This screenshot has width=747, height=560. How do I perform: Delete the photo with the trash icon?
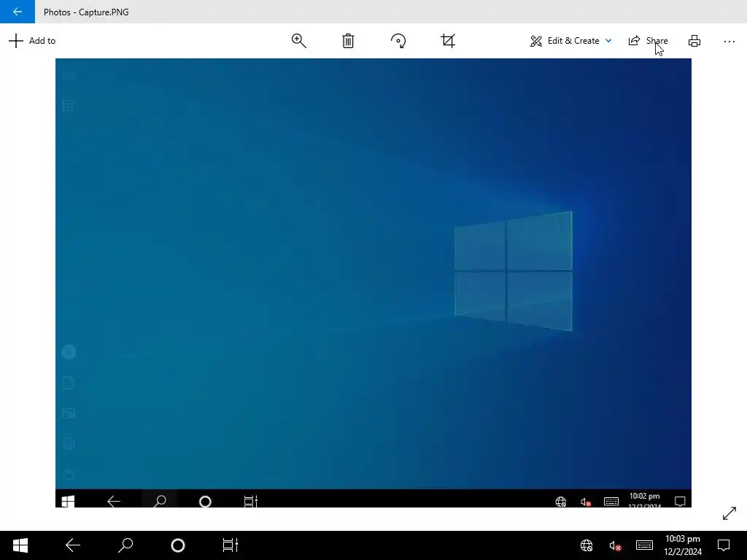click(x=348, y=41)
